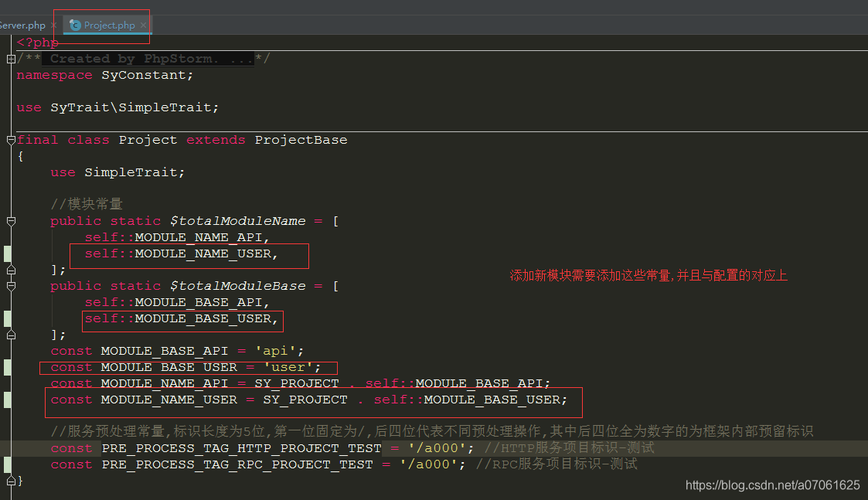Close the Project.php tab
This screenshot has height=500, width=868.
click(143, 26)
